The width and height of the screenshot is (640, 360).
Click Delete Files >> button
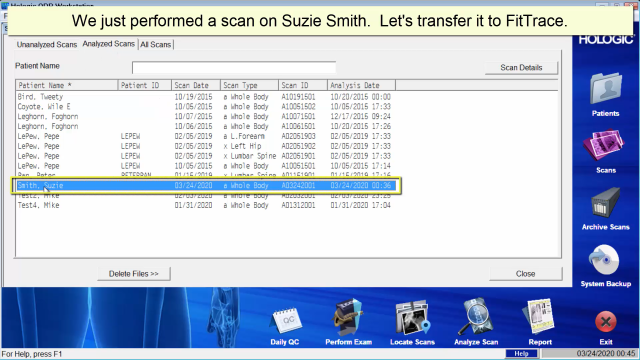click(134, 274)
